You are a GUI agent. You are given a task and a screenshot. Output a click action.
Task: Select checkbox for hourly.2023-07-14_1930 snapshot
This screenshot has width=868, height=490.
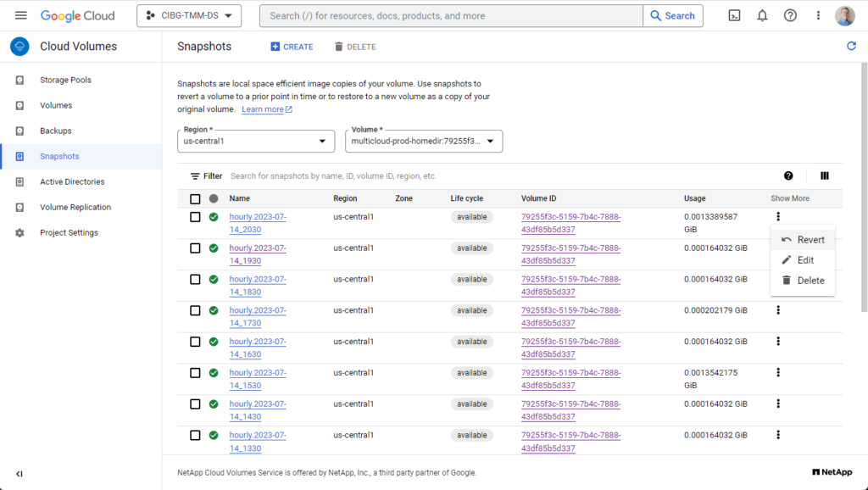195,248
